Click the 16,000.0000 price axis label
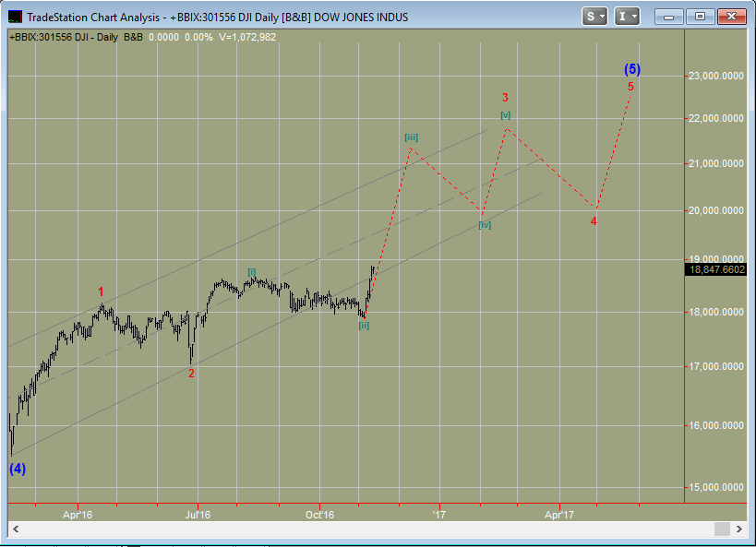The image size is (756, 547). point(716,425)
